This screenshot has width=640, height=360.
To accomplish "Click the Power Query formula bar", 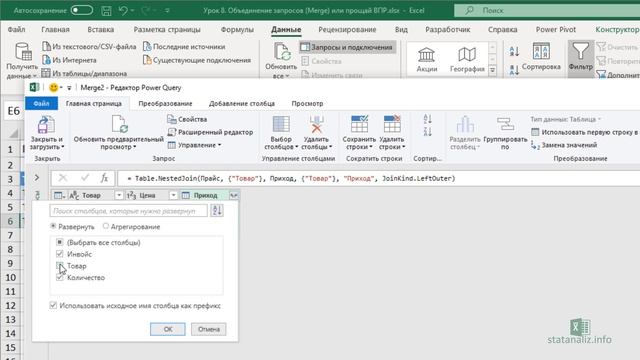I will pyautogui.click(x=378, y=178).
